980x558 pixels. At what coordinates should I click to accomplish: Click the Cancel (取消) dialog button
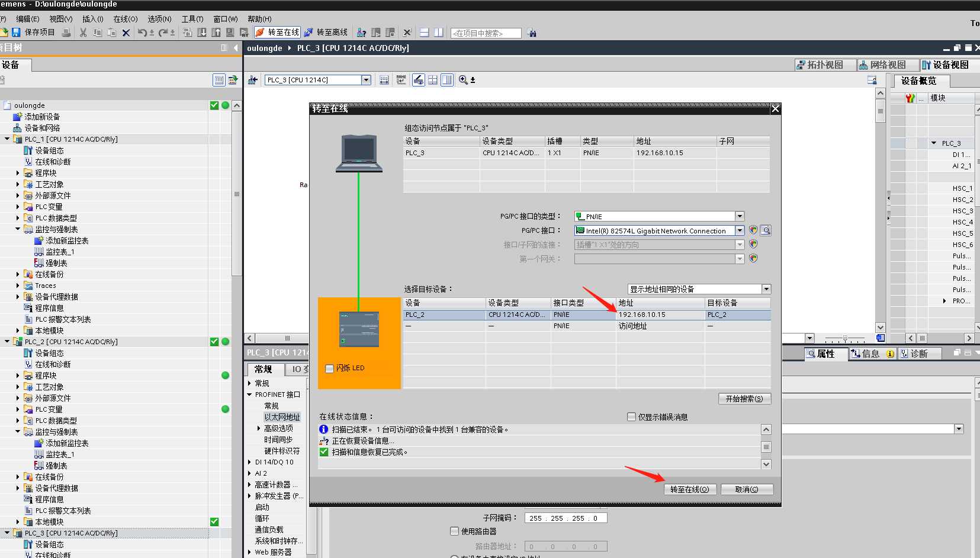tap(746, 489)
